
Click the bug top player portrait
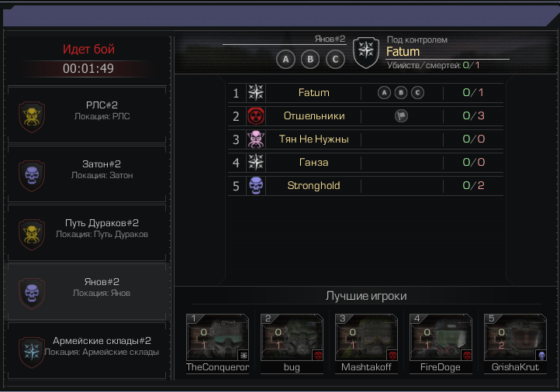[x=292, y=338]
